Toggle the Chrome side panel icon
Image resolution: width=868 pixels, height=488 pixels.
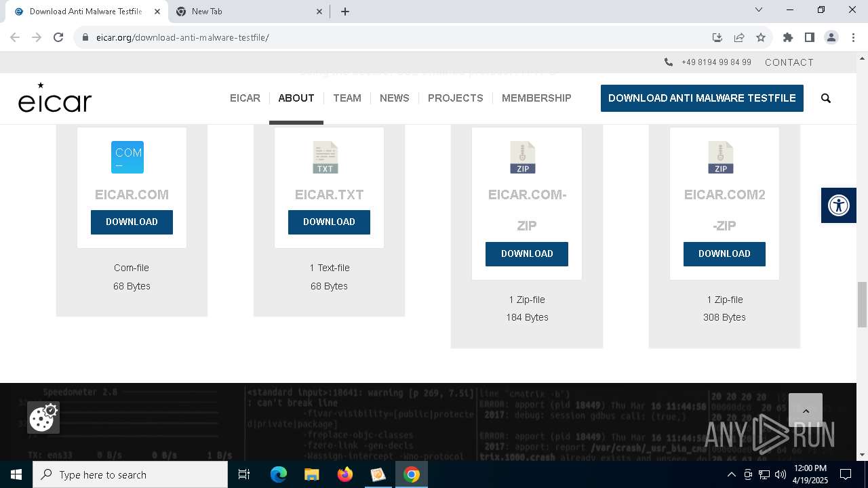(x=810, y=37)
